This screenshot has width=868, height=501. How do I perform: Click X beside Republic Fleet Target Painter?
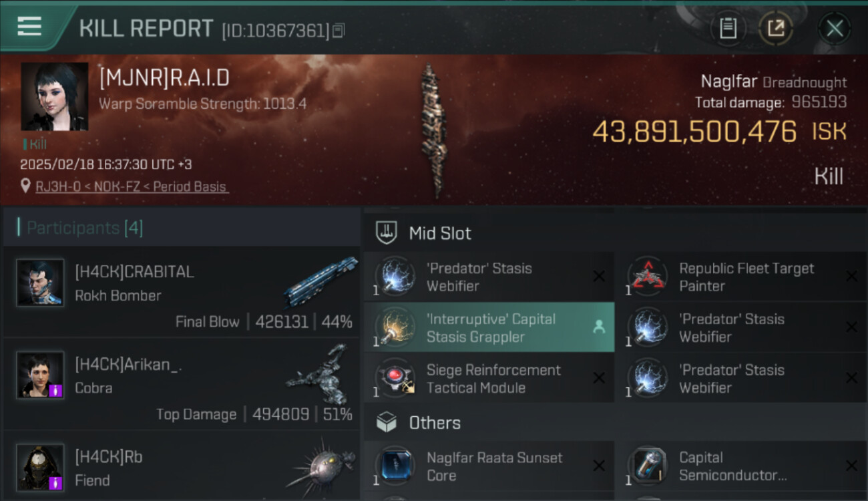pyautogui.click(x=851, y=277)
